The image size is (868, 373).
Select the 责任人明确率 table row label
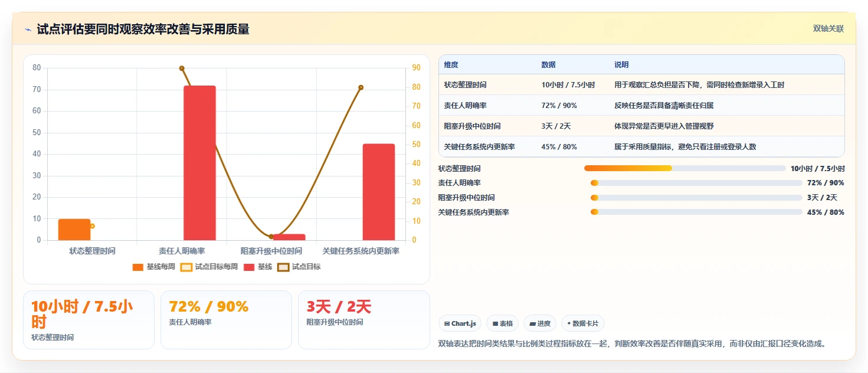coord(465,106)
